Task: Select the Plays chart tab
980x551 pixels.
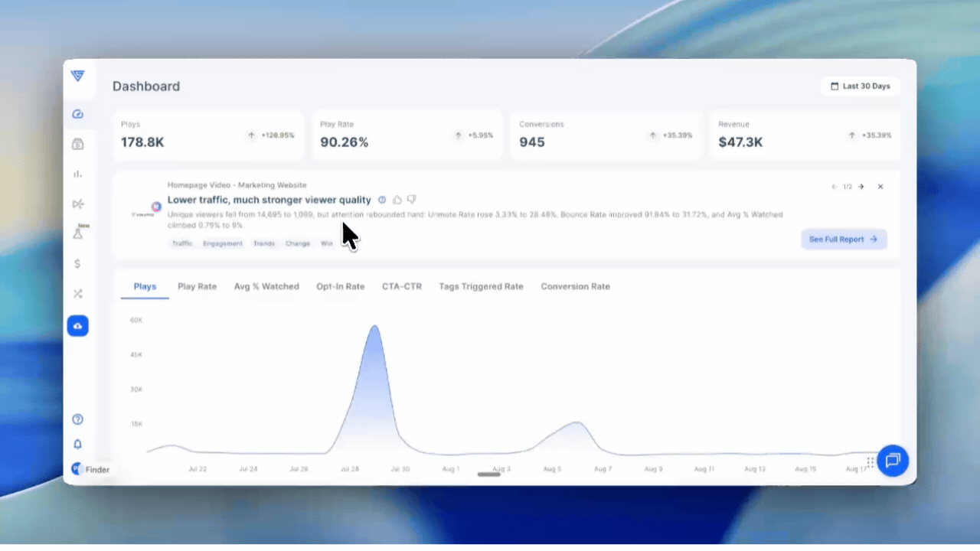Action: click(145, 286)
